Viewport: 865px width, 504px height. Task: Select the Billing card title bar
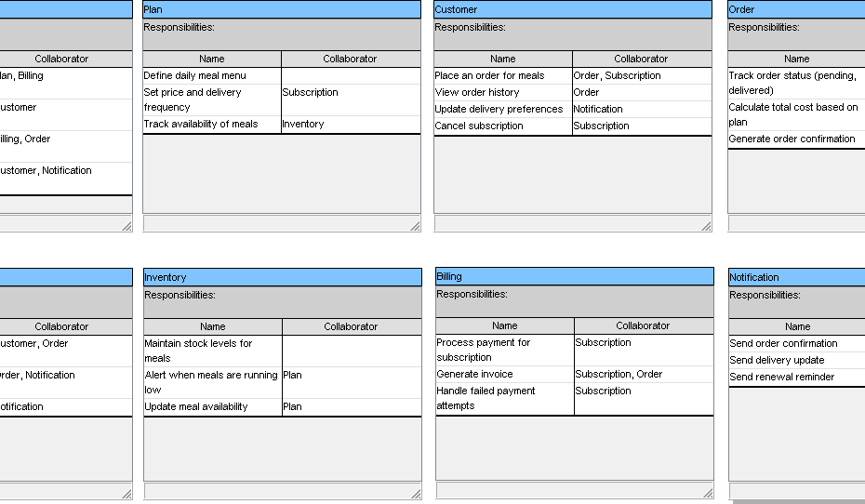pyautogui.click(x=574, y=276)
